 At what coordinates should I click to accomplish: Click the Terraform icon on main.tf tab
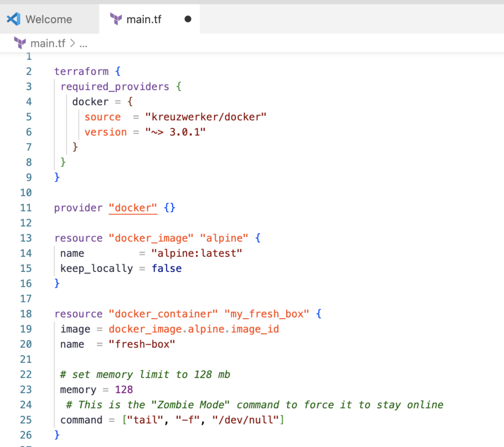[x=116, y=19]
